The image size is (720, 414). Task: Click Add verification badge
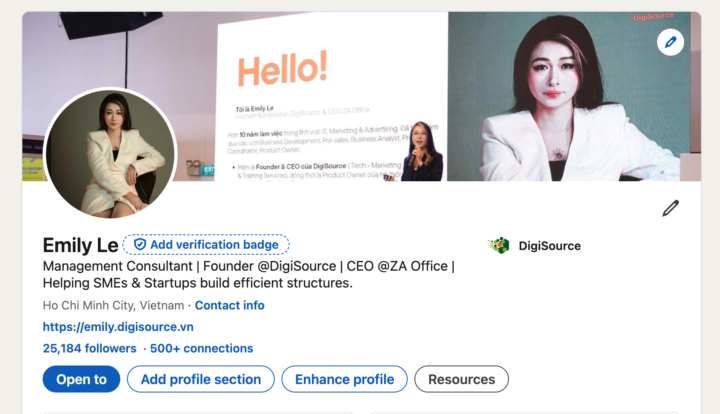(x=206, y=245)
